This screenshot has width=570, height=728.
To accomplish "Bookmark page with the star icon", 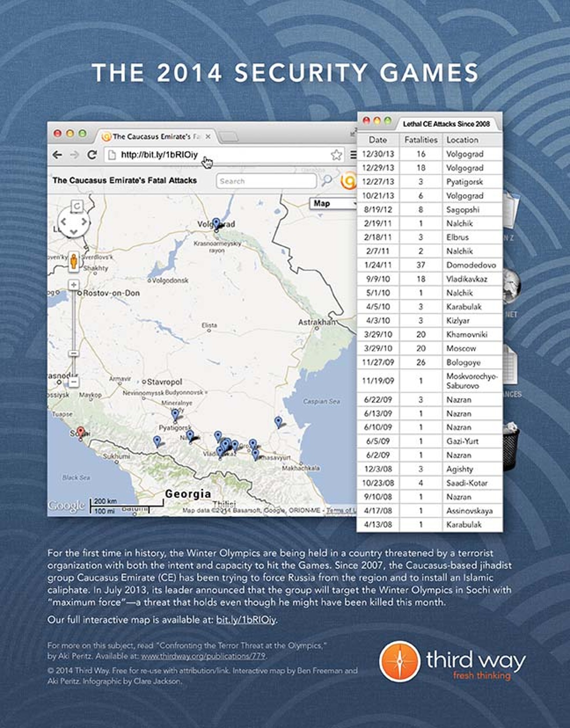I will tap(336, 155).
